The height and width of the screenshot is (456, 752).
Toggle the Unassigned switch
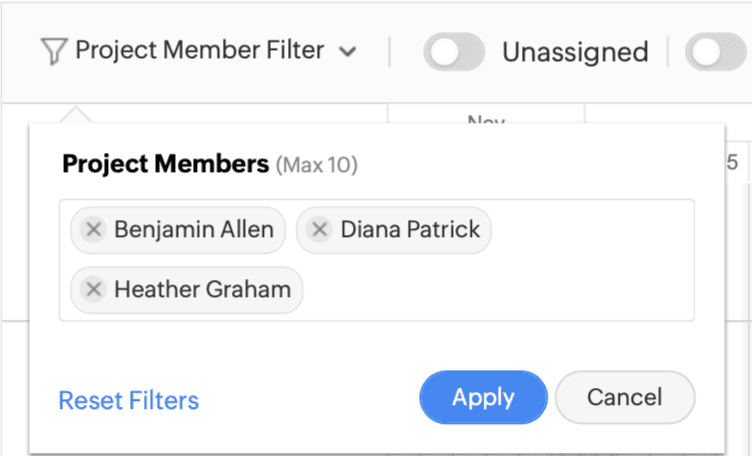tap(454, 52)
